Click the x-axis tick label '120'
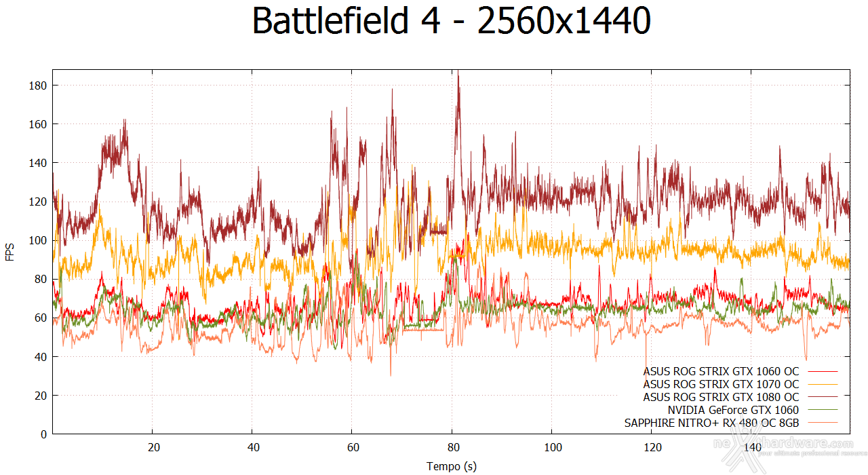The image size is (868, 475). point(652,447)
